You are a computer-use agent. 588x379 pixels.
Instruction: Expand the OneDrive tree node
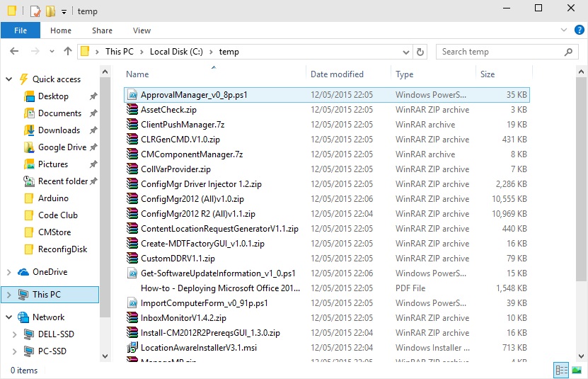pos(8,272)
